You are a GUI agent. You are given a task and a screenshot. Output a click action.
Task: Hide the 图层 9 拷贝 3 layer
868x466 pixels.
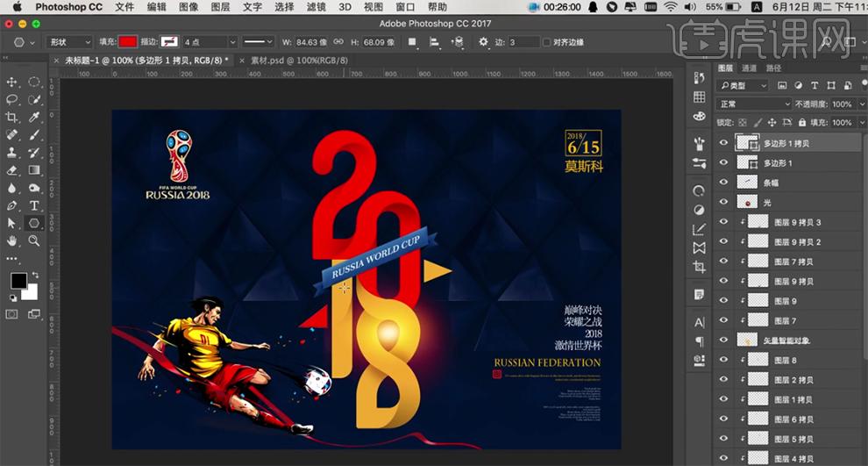click(723, 222)
